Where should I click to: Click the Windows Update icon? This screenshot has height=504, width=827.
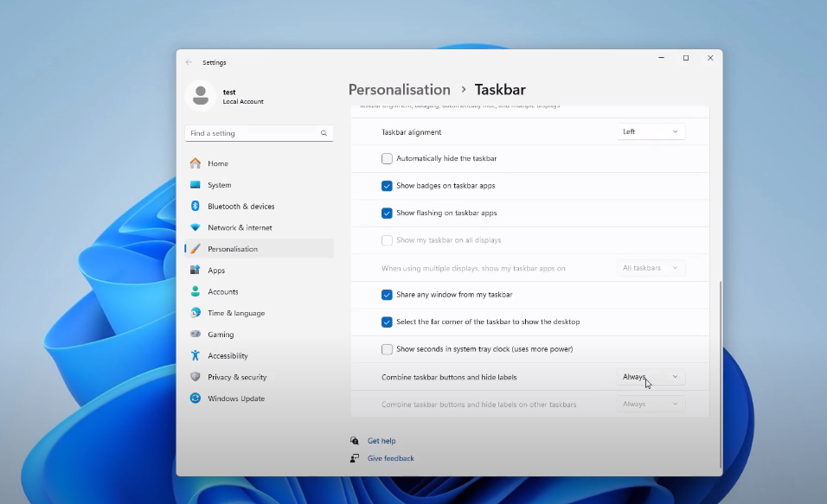(x=196, y=399)
